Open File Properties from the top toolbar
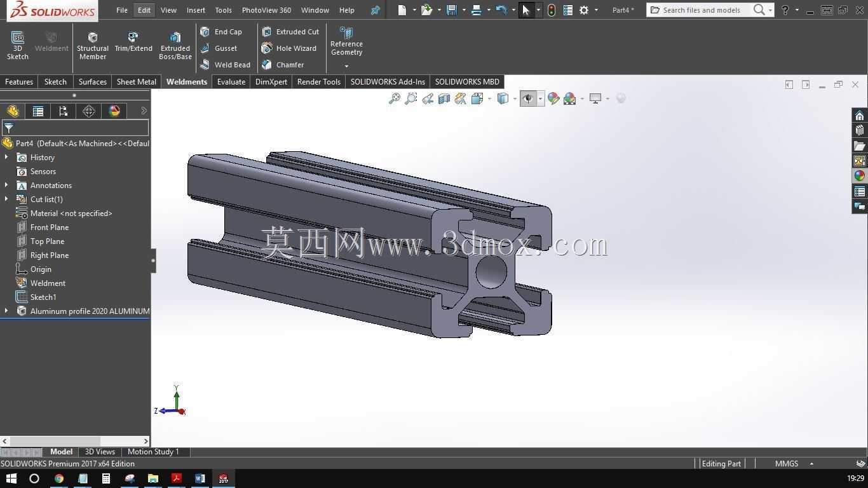The height and width of the screenshot is (488, 868). coord(568,10)
